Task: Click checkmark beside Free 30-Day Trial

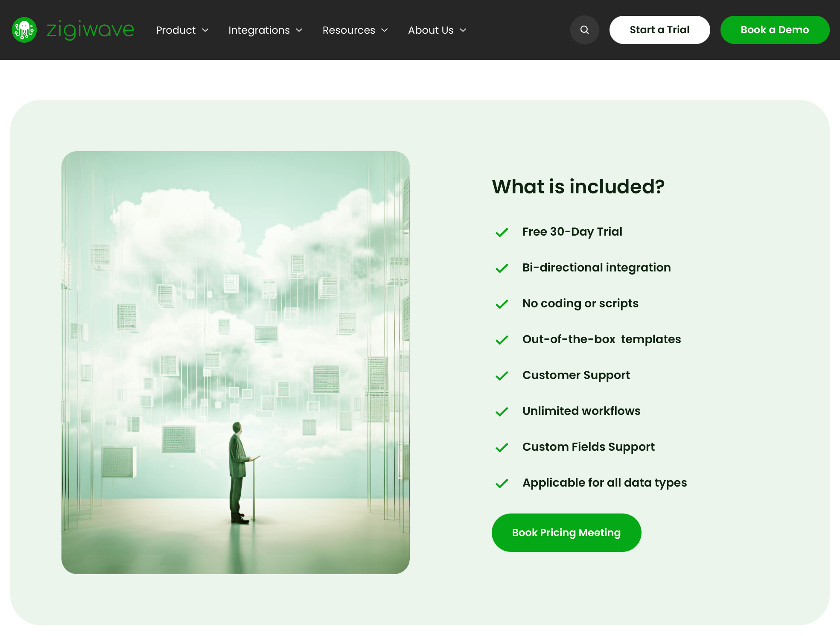Action: pyautogui.click(x=502, y=232)
